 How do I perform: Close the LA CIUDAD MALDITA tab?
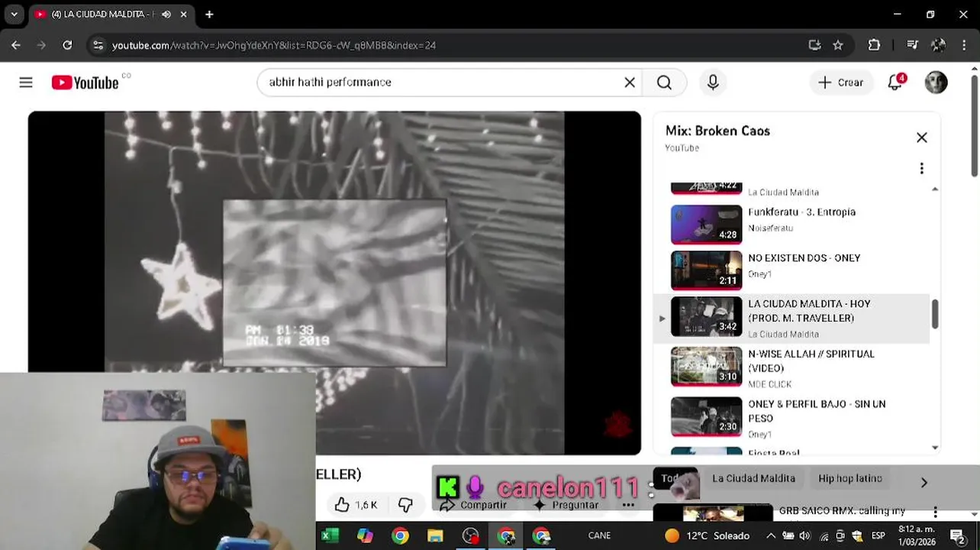click(x=184, y=14)
